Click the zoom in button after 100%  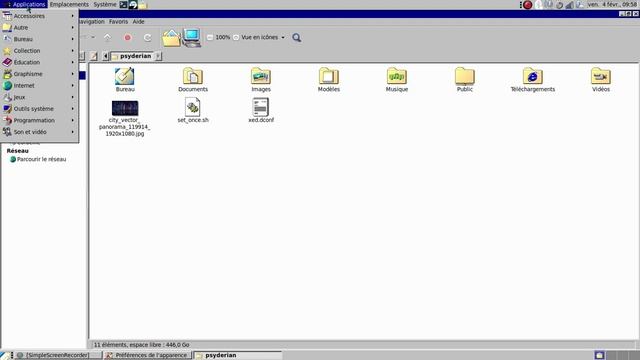coord(236,37)
